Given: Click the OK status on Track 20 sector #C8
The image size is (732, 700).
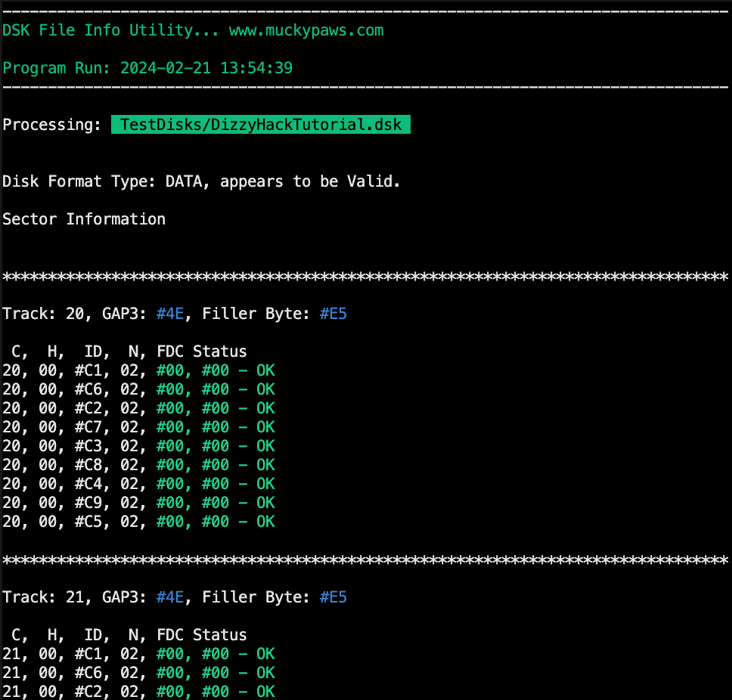Looking at the screenshot, I should [265, 465].
